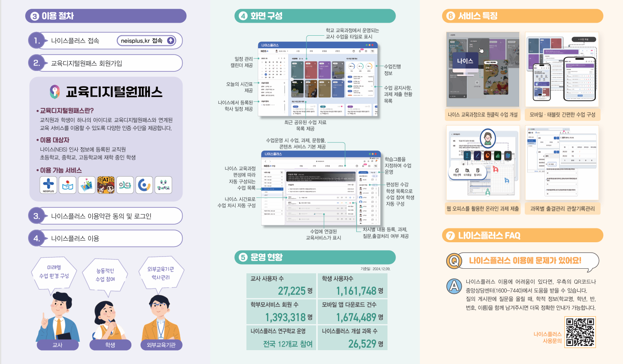Select the colorful star figures on book icon
The image size is (623, 364).
pyautogui.click(x=86, y=185)
